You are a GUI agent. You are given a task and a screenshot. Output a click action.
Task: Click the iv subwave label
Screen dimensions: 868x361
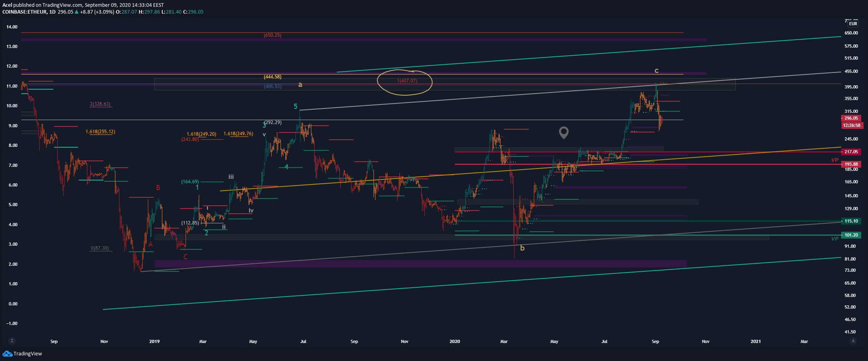(251, 211)
